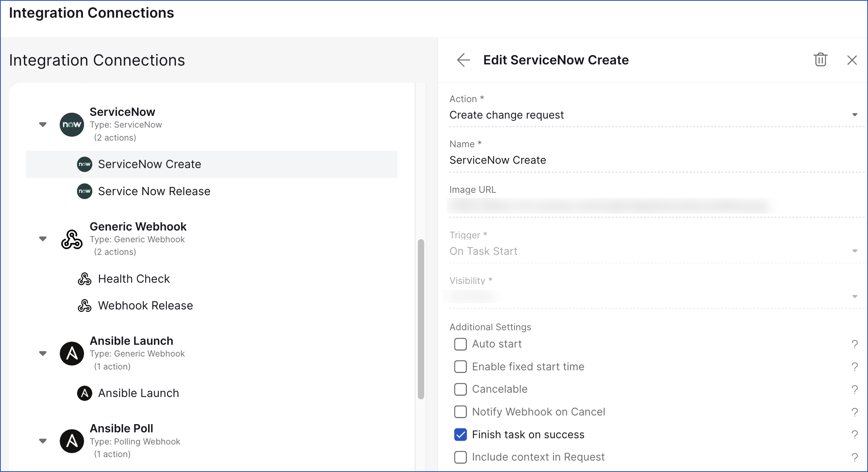Click the integrations list scrollbar
Screen dimensions: 868x472
click(421, 319)
